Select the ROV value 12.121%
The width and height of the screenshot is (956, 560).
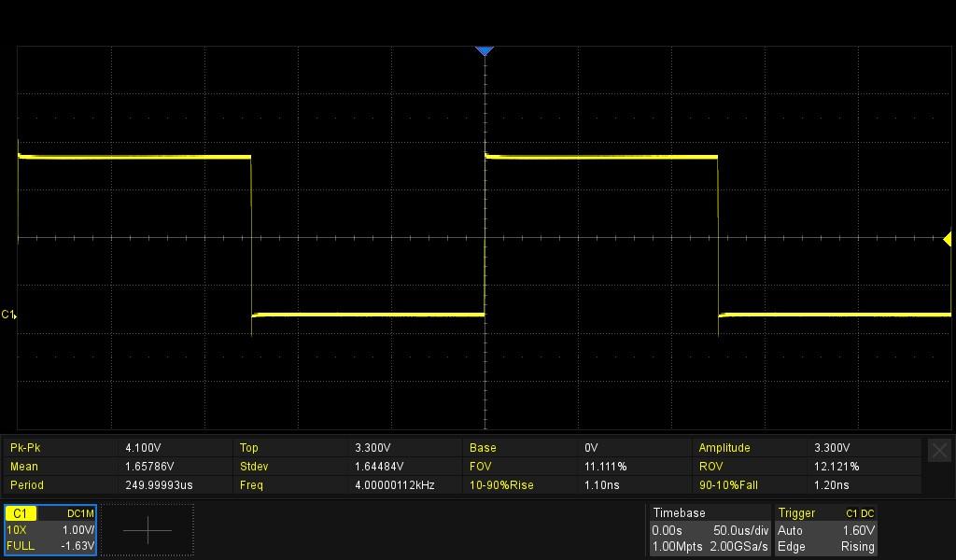click(836, 467)
